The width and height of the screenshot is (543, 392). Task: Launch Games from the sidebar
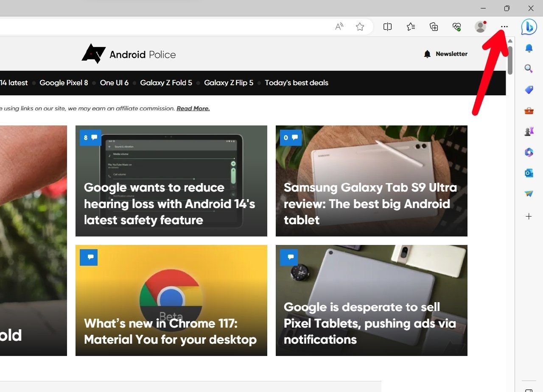(x=529, y=131)
